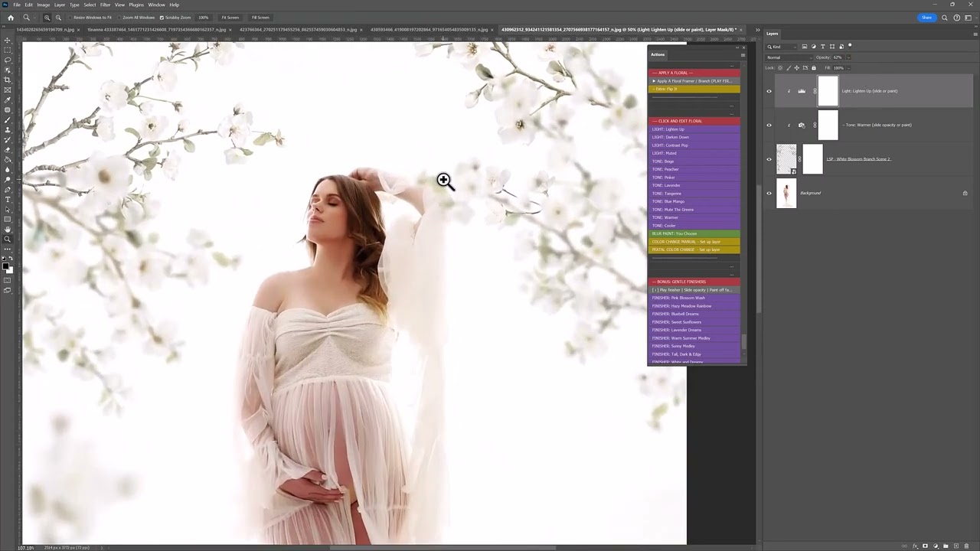Click the Fill value field showing 100%
This screenshot has height=551, width=980.
tap(838, 67)
